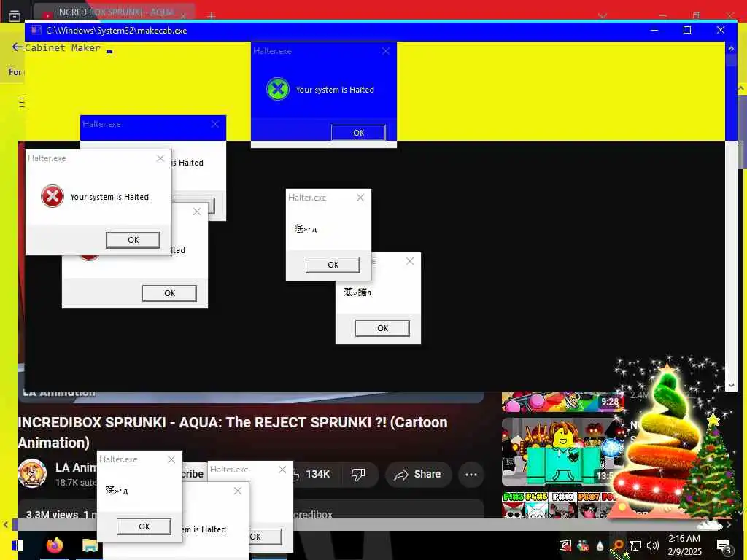Open YouTube hamburger guide menu
The image size is (747, 560).
pos(21,102)
